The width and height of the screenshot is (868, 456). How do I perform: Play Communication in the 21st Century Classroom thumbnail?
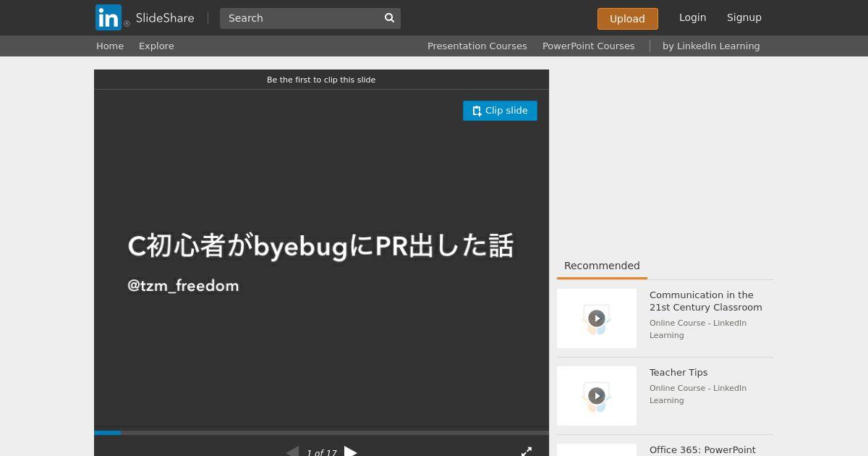(x=597, y=318)
